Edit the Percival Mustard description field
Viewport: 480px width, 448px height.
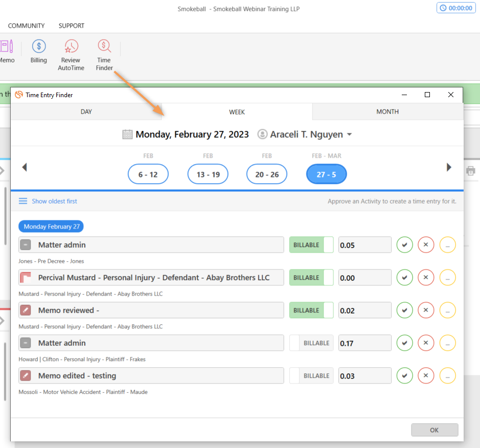click(151, 278)
